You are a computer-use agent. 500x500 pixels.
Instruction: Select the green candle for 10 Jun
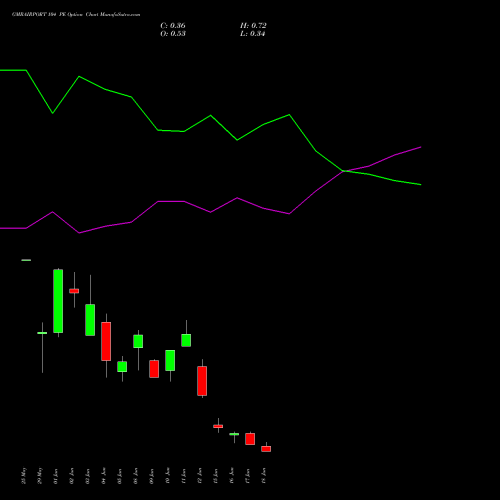[x=170, y=360]
